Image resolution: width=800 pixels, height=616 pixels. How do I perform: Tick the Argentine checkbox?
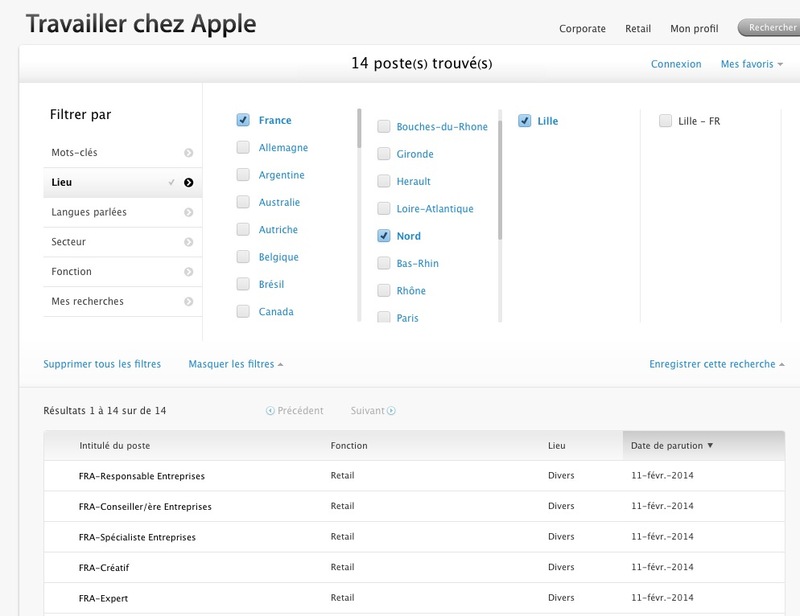click(243, 175)
